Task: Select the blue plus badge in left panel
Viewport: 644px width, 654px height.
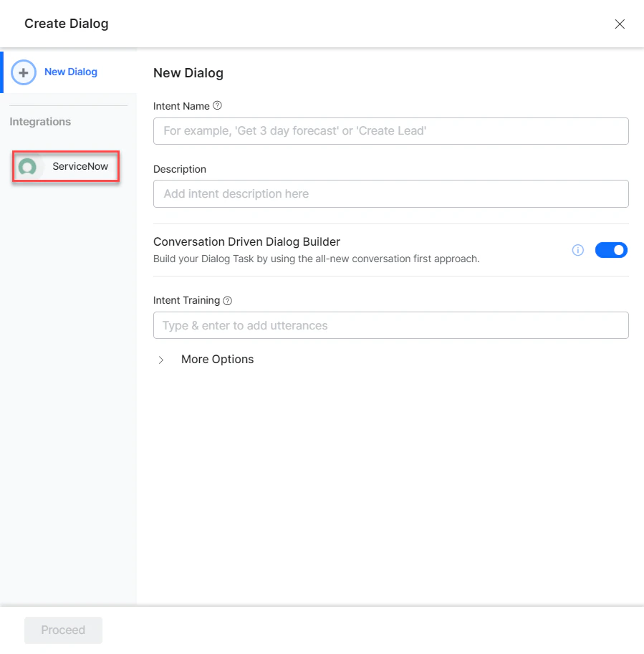Action: 24,72
